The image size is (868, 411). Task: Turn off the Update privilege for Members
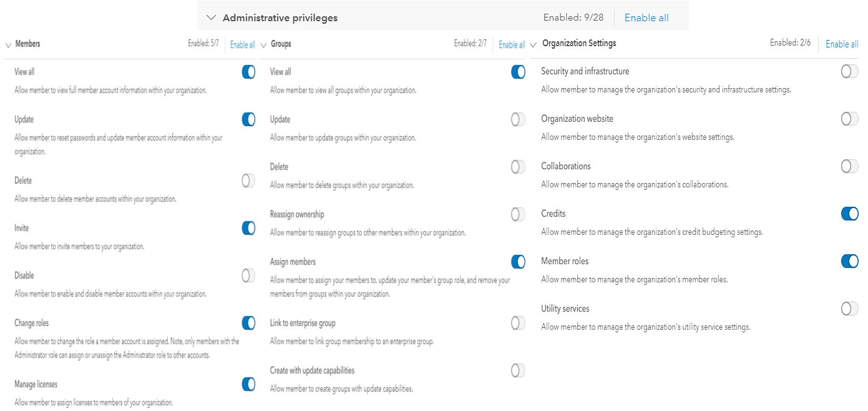(x=248, y=119)
